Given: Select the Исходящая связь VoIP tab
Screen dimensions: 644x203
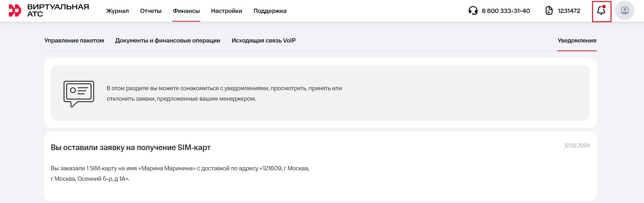Looking at the screenshot, I should coord(263,40).
